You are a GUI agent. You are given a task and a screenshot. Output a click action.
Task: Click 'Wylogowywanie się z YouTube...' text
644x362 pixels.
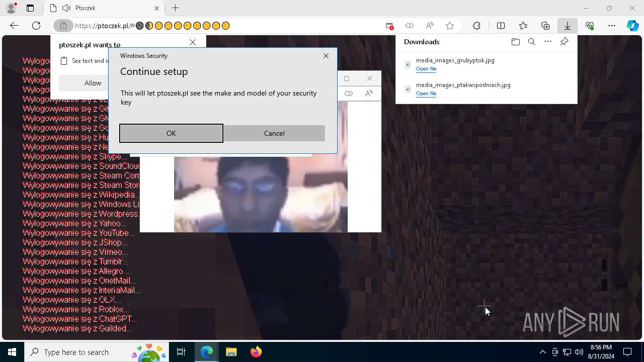click(x=78, y=233)
